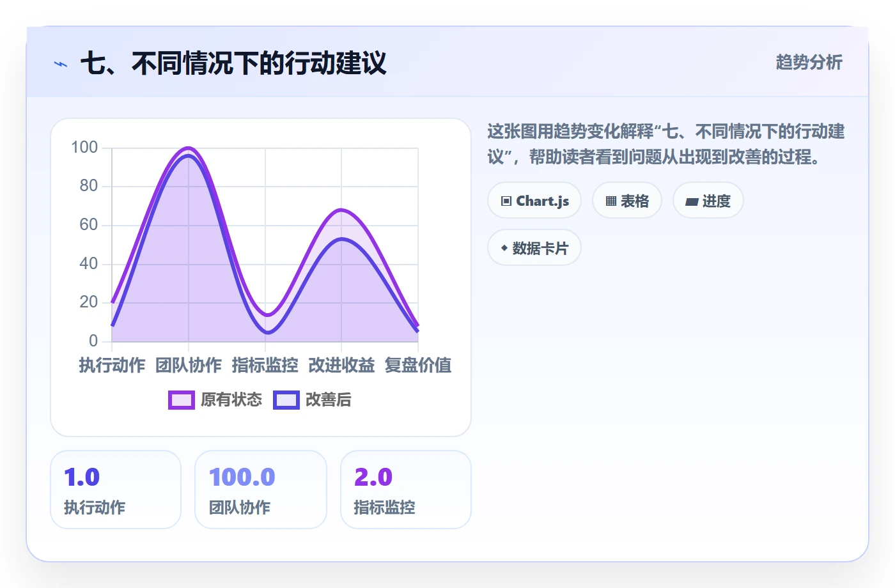Toggle the 原有状态 legend swatch
The image size is (895, 588).
182,400
